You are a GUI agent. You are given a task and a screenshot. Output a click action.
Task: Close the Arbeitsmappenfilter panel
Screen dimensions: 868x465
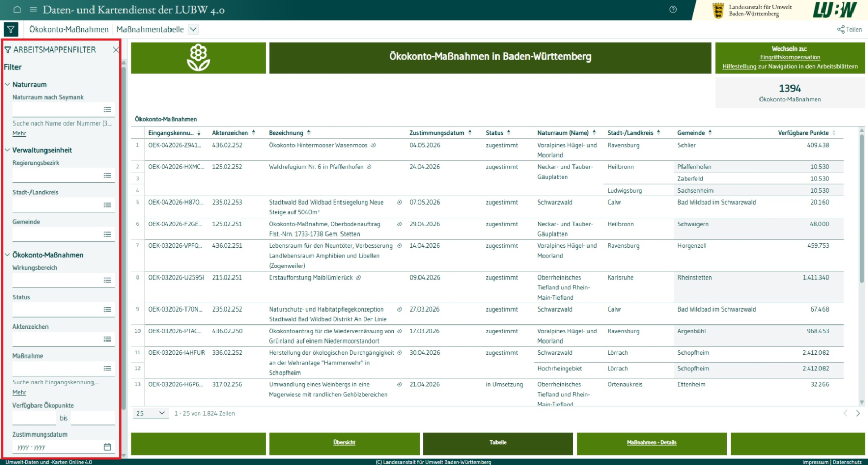click(x=116, y=50)
